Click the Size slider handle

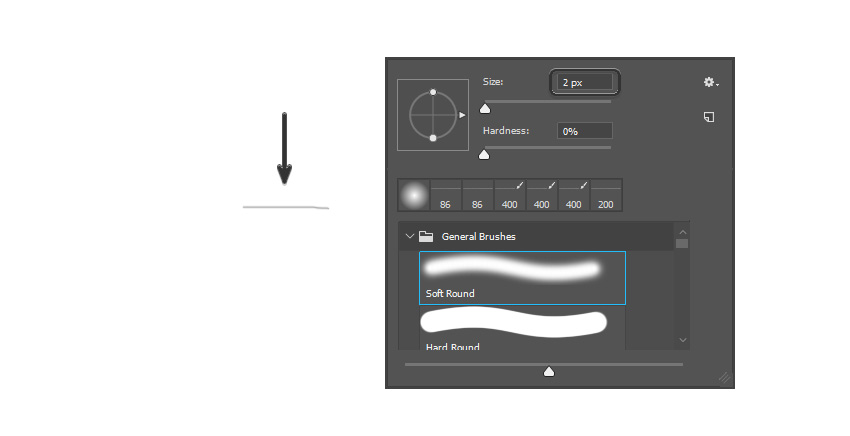pyautogui.click(x=485, y=109)
